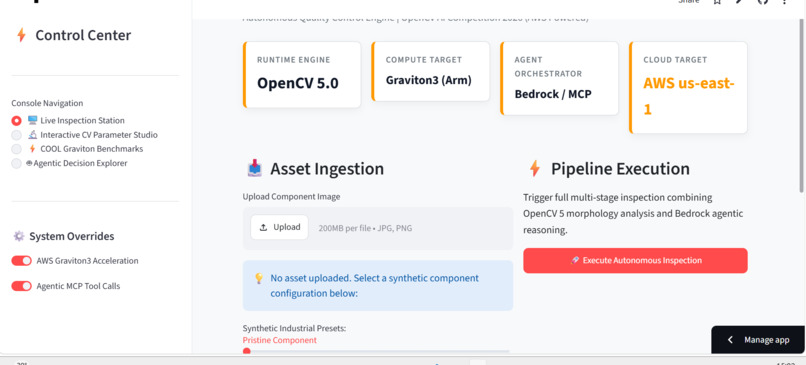Viewport: 806px width, 365px height.
Task: Click the Pristine Component slider handle
Action: [x=247, y=352]
